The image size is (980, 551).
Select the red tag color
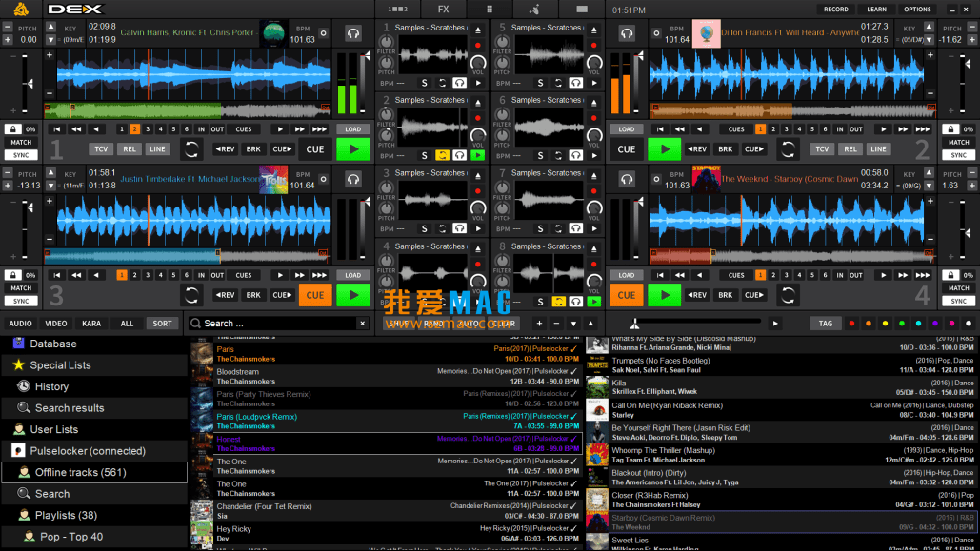(851, 324)
